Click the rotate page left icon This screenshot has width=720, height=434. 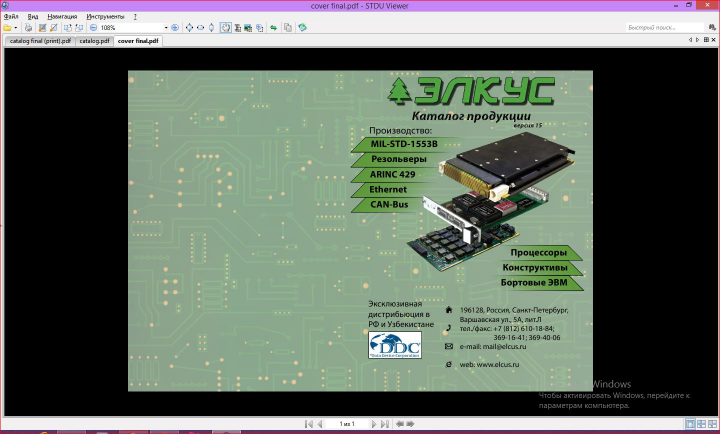click(68, 28)
